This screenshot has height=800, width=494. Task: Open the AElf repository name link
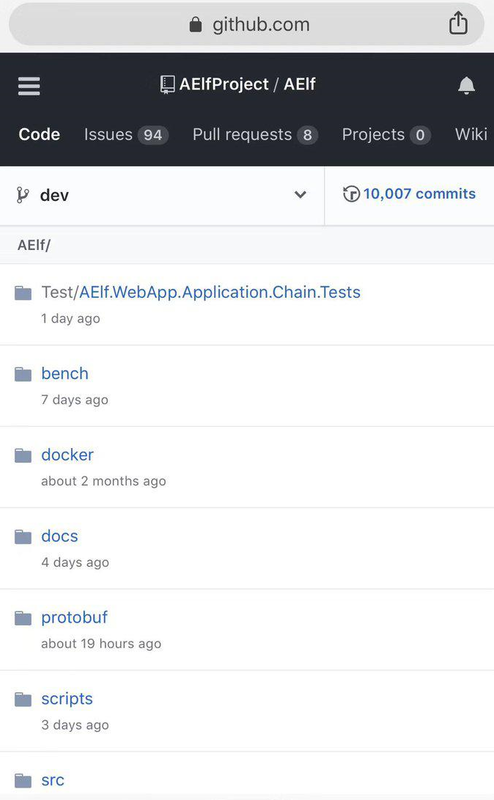[300, 84]
